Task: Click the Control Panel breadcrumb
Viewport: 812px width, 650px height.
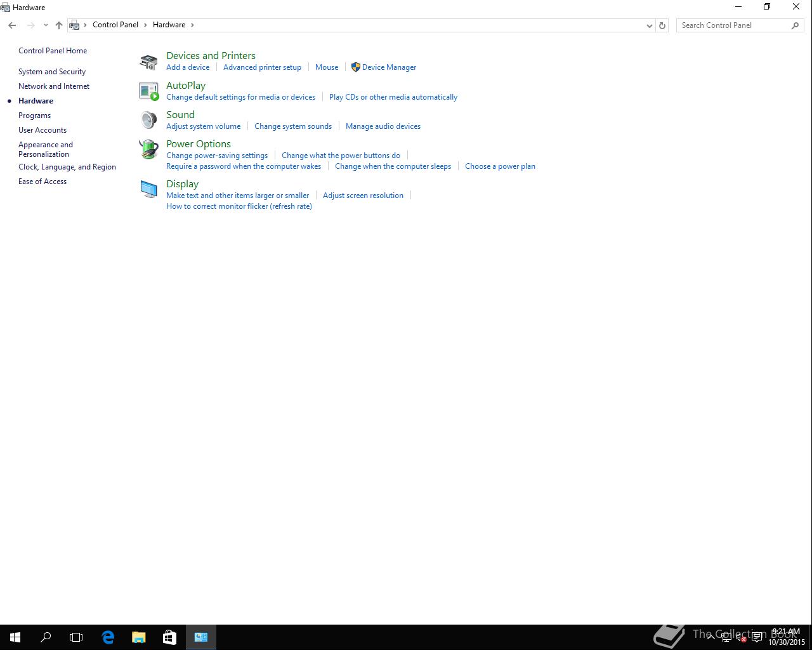Action: tap(115, 25)
